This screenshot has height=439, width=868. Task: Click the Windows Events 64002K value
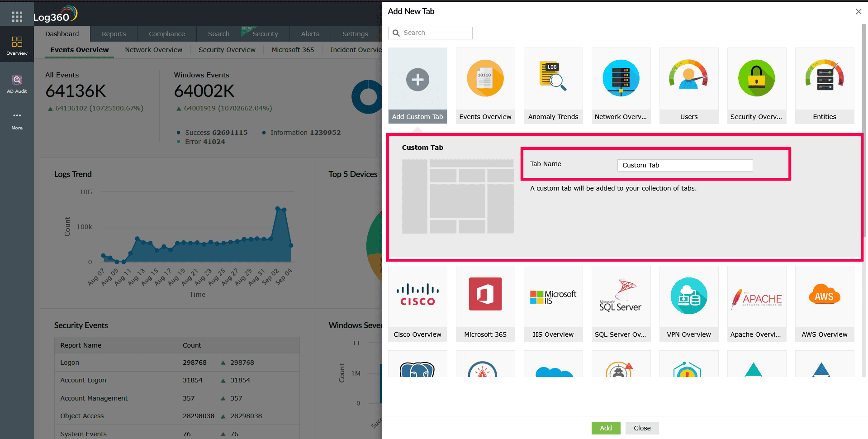(204, 91)
